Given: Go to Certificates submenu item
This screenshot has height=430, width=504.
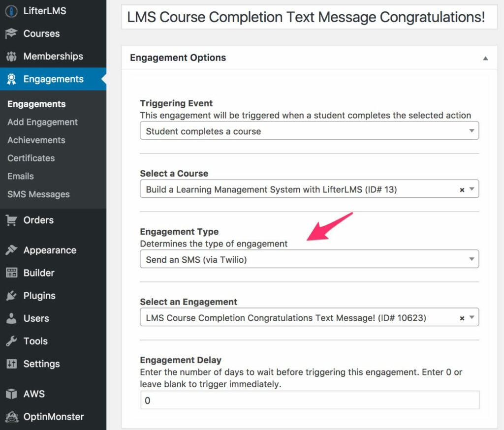Looking at the screenshot, I should (x=31, y=158).
